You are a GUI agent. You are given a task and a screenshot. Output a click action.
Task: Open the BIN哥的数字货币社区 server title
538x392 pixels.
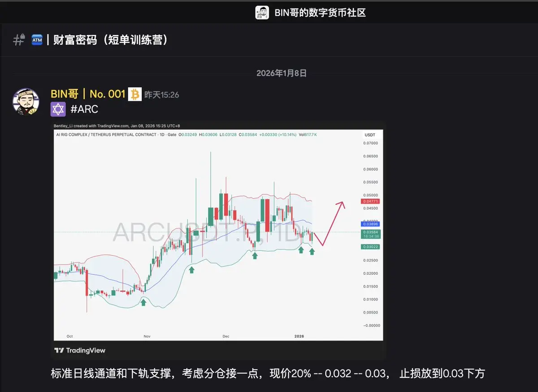coord(320,13)
